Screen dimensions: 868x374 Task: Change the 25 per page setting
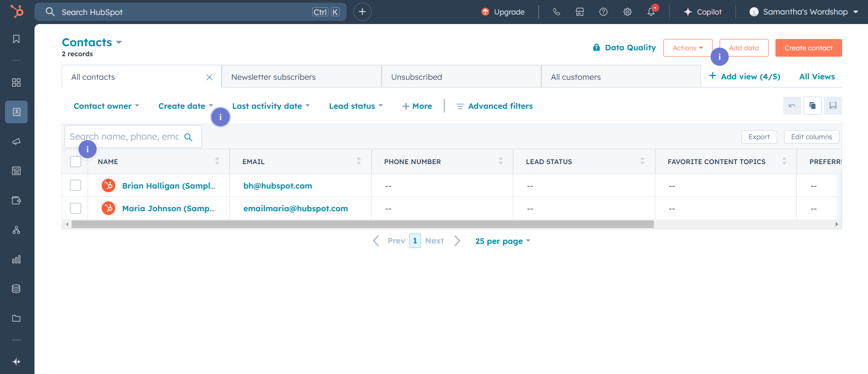point(503,241)
